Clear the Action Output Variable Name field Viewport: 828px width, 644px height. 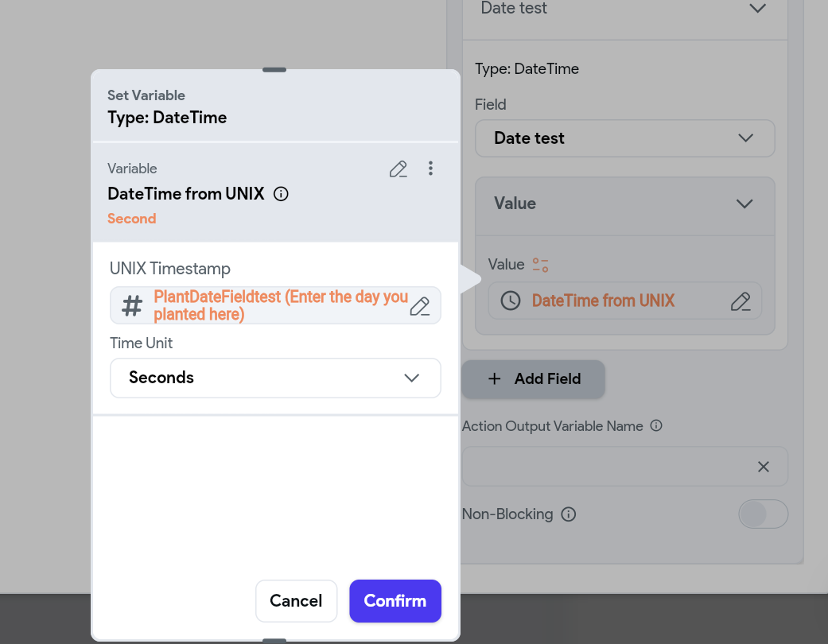[x=764, y=467]
